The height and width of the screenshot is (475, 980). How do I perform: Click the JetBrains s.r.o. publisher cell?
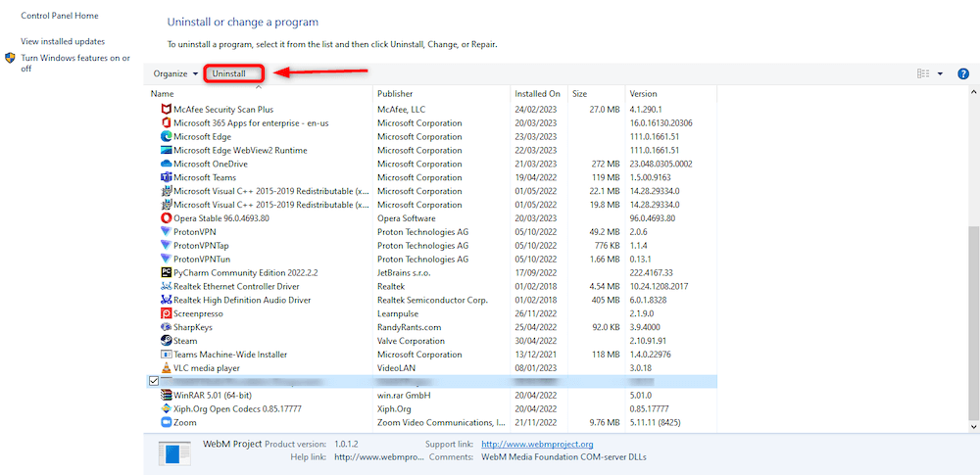pyautogui.click(x=404, y=273)
